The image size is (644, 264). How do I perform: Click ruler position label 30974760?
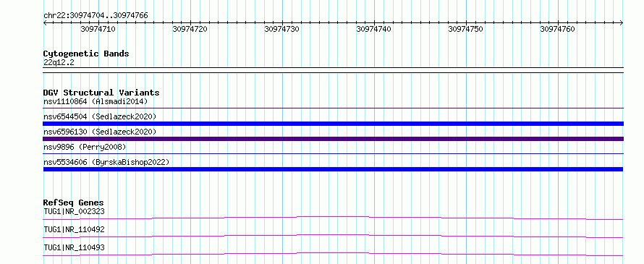pyautogui.click(x=558, y=29)
